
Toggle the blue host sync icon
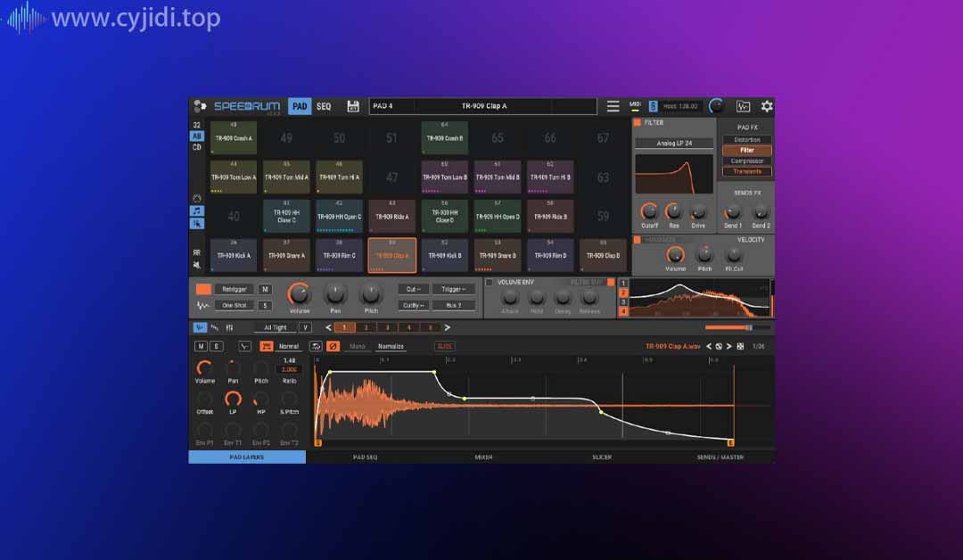click(653, 106)
